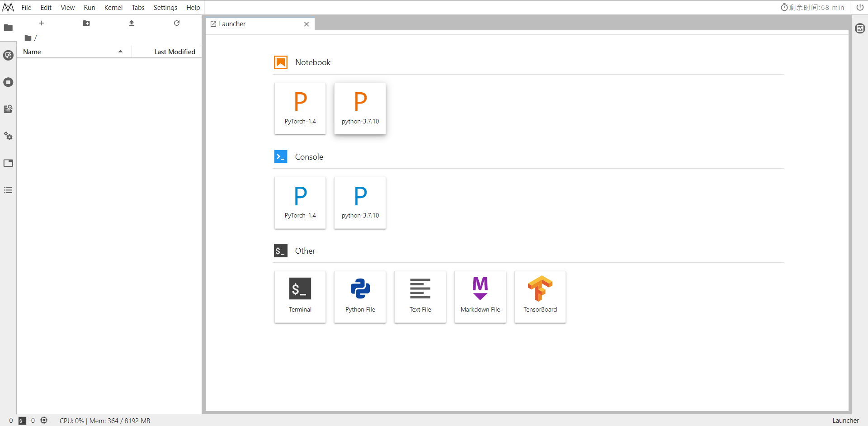Open a new Terminal from launcher
868x426 pixels.
(300, 297)
